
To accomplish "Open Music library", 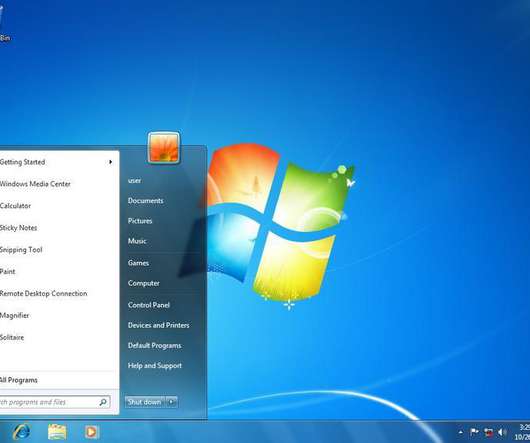I will tap(137, 241).
